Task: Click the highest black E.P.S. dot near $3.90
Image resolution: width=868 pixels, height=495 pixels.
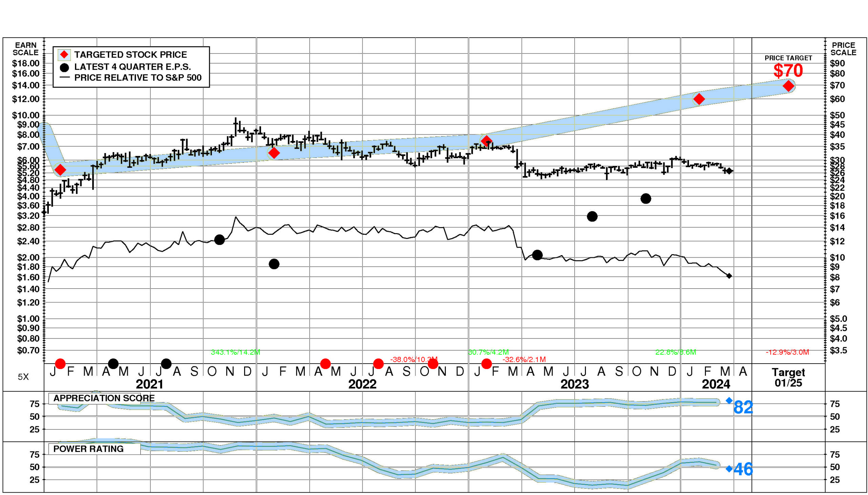Action: [x=646, y=199]
